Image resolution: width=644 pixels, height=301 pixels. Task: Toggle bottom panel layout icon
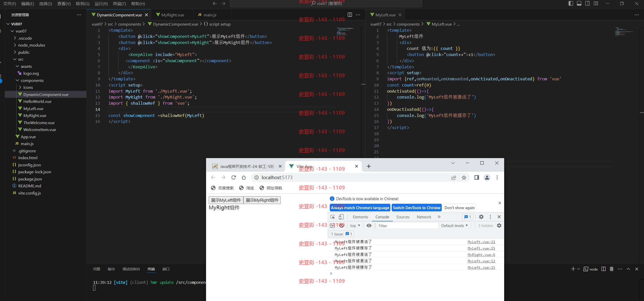(x=579, y=3)
